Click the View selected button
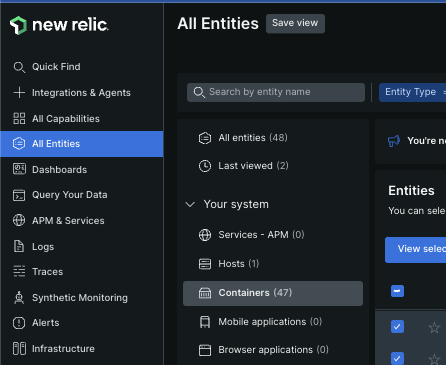Screen dimensions: 446x365 pos(415,250)
